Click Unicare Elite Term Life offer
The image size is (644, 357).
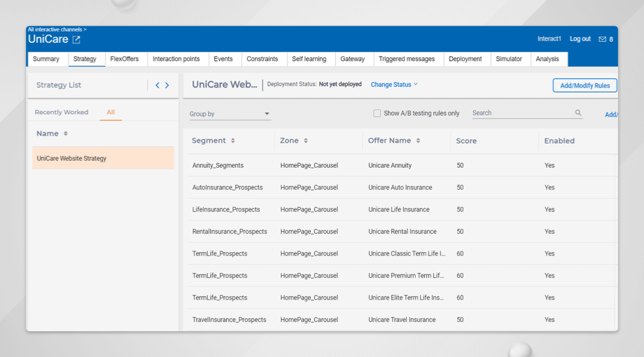click(406, 297)
